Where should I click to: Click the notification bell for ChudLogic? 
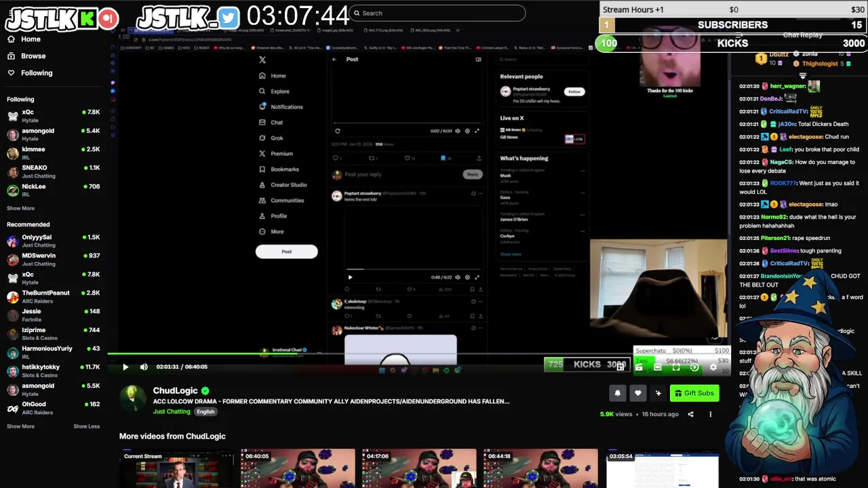pyautogui.click(x=617, y=393)
